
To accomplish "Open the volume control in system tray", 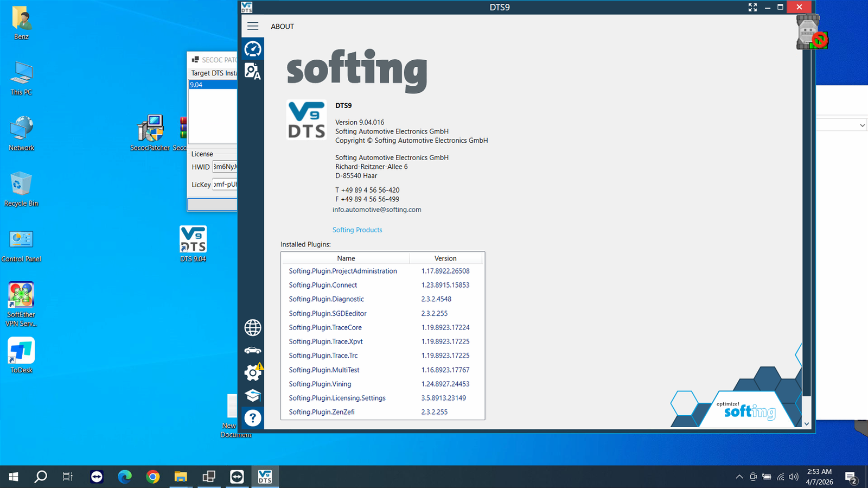I will click(x=794, y=477).
